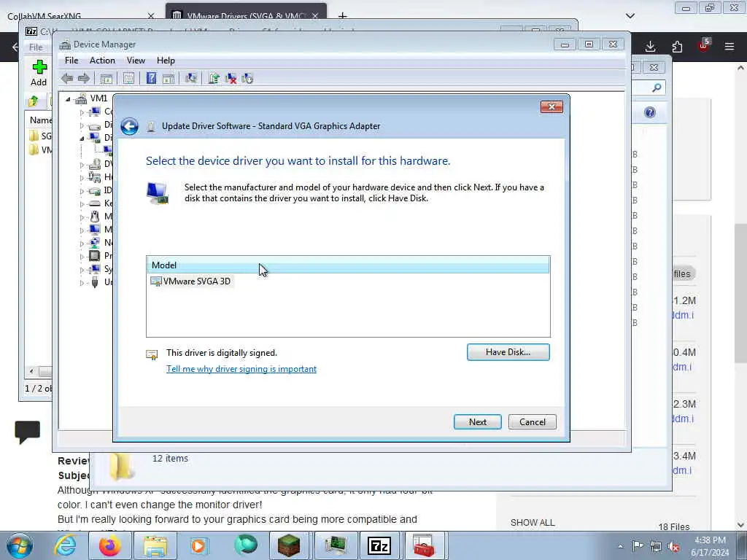
Task: Open the Action menu in Device Manager
Action: pos(102,61)
